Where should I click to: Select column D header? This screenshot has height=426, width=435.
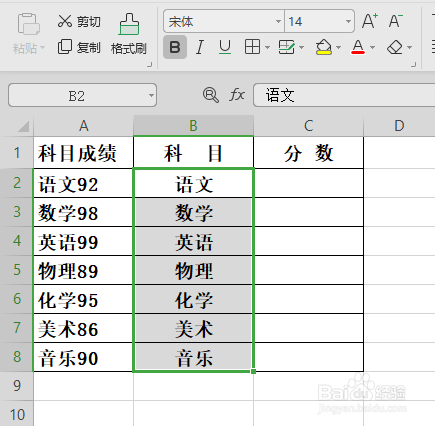pyautogui.click(x=399, y=126)
